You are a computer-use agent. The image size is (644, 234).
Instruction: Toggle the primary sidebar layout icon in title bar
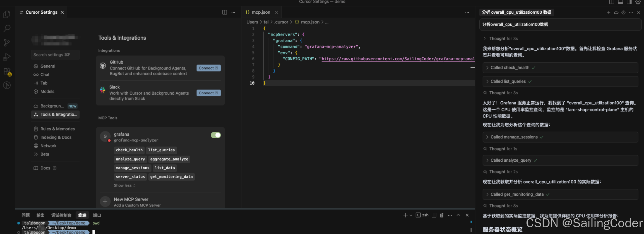click(612, 2)
